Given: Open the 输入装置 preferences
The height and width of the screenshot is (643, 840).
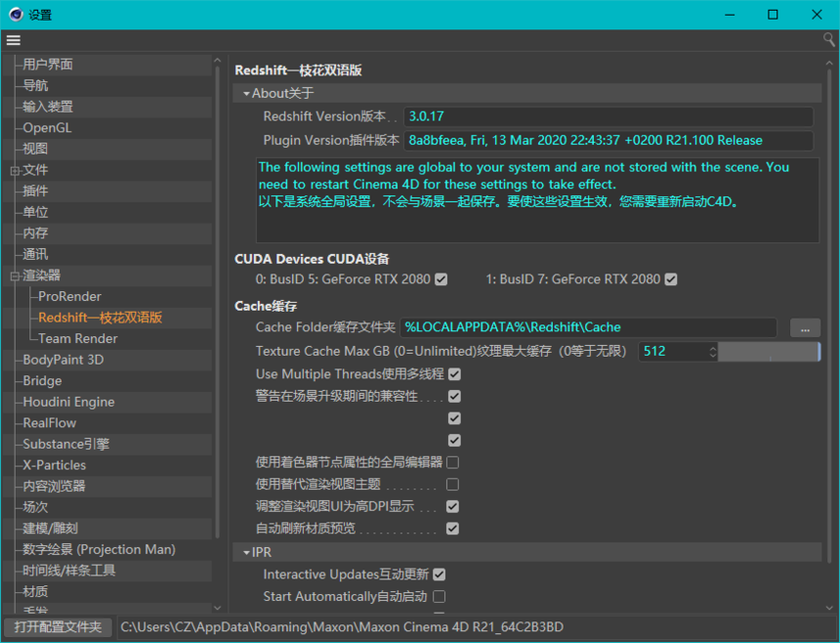Looking at the screenshot, I should tap(48, 107).
